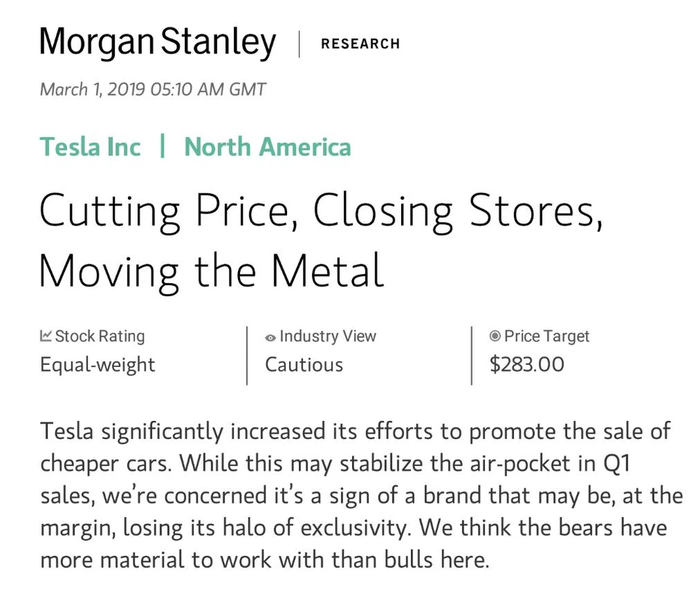This screenshot has height=603, width=700.
Task: Select the Equal-weight rating value
Action: 97,365
